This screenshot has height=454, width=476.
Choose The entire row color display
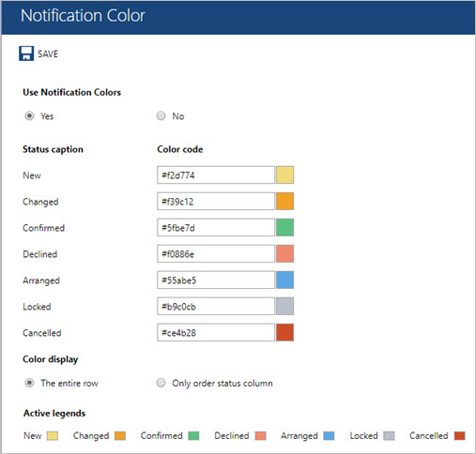point(29,383)
